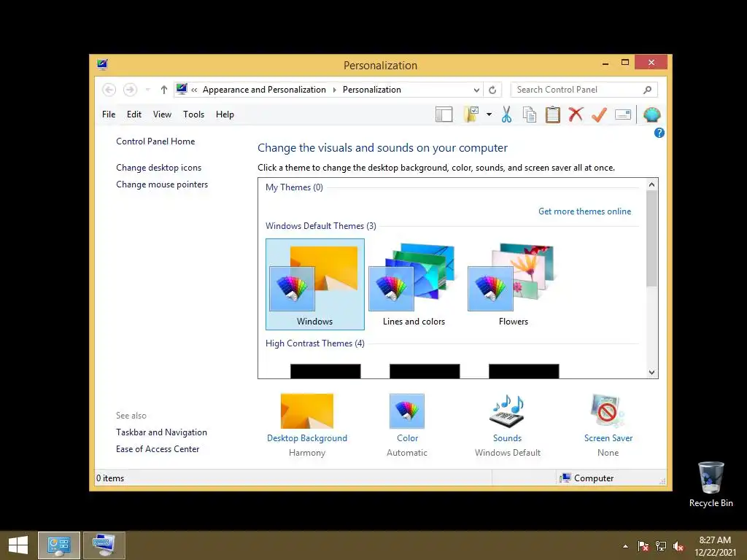Click the layout pane toolbar icon
747x560 pixels.
pos(444,114)
